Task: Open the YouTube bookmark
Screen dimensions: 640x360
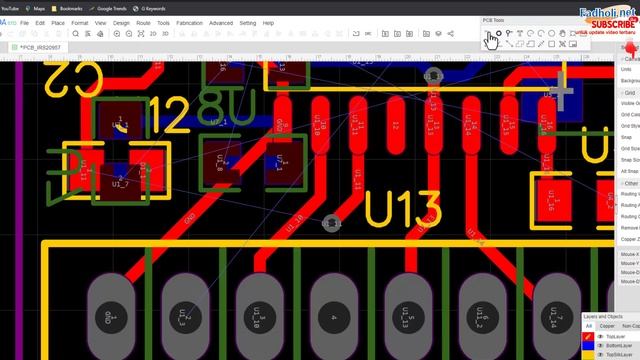Action: coord(10,8)
